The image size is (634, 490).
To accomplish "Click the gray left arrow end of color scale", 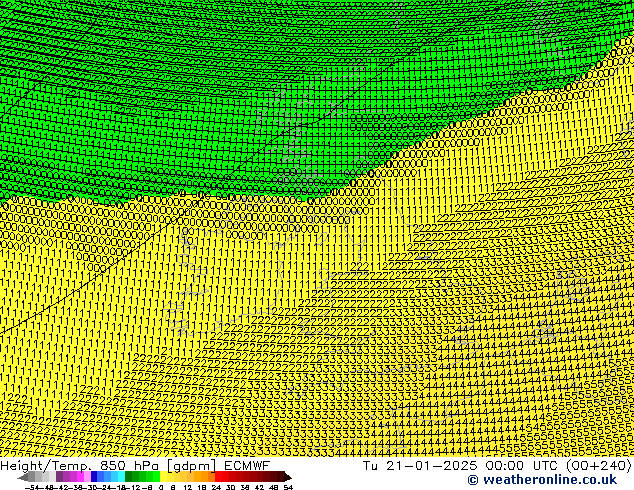I will pyautogui.click(x=23, y=477).
